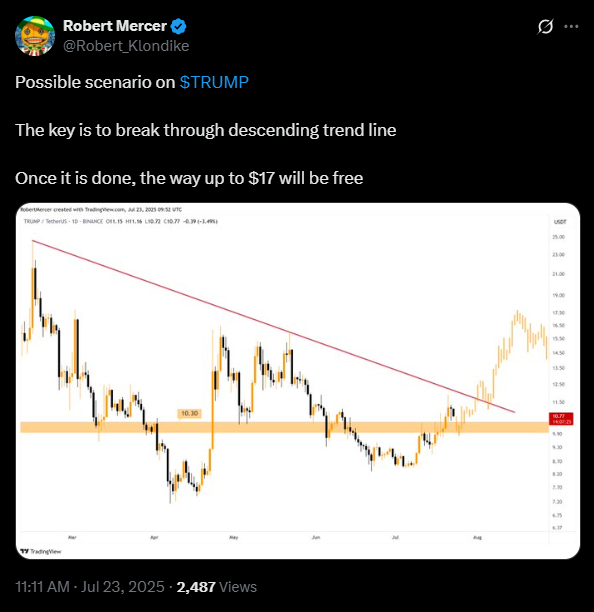This screenshot has height=612, width=594.
Task: Click the USDT currency label on chart
Action: pos(560,222)
